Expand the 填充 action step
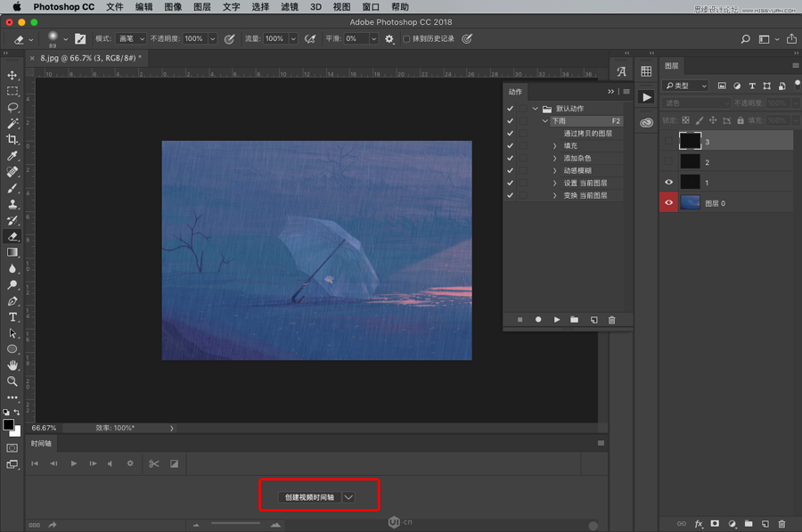 tap(554, 145)
